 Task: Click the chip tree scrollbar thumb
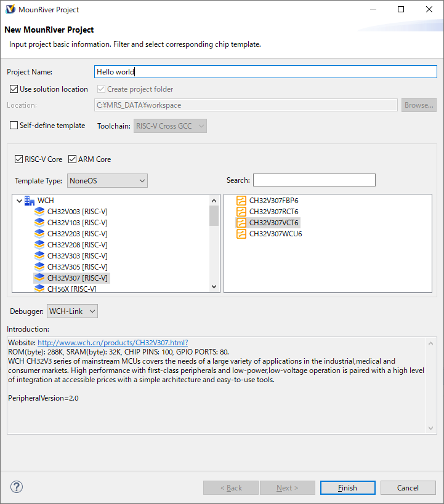(x=214, y=216)
